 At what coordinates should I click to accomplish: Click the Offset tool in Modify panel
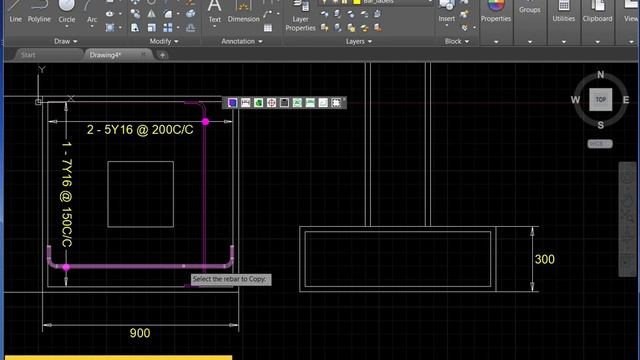tap(190, 27)
